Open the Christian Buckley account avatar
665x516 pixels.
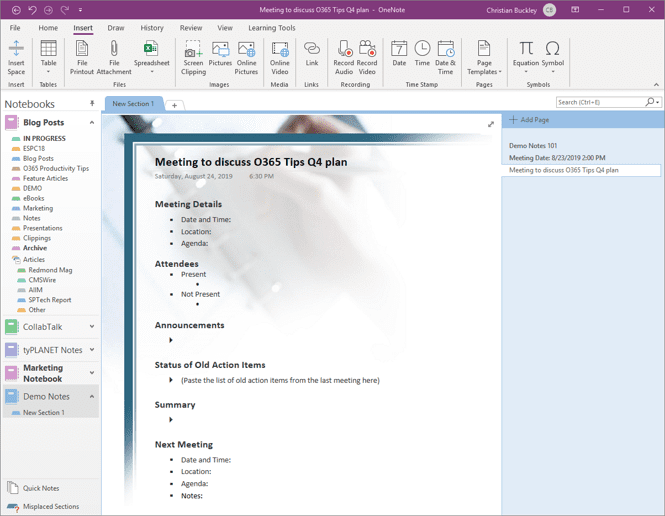pos(550,10)
